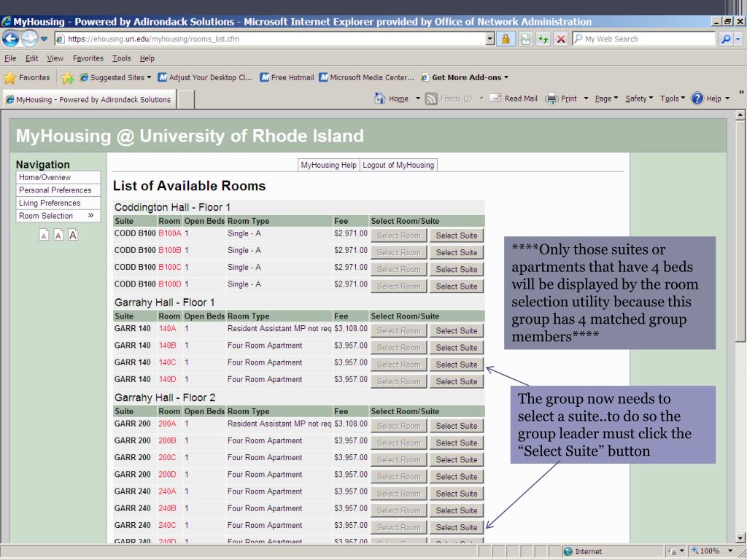747x560 pixels.
Task: Click the medium font size A icon
Action: tap(58, 235)
